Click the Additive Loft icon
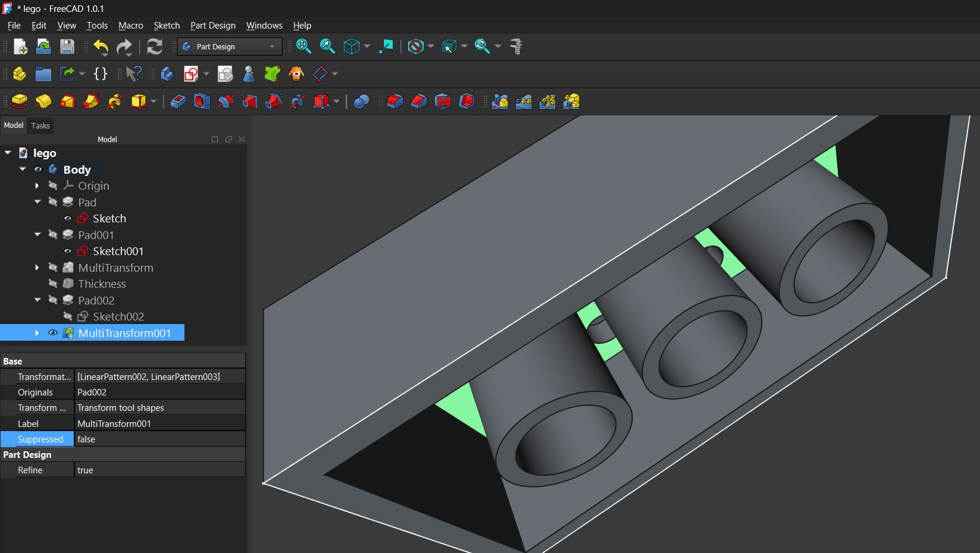 click(67, 102)
